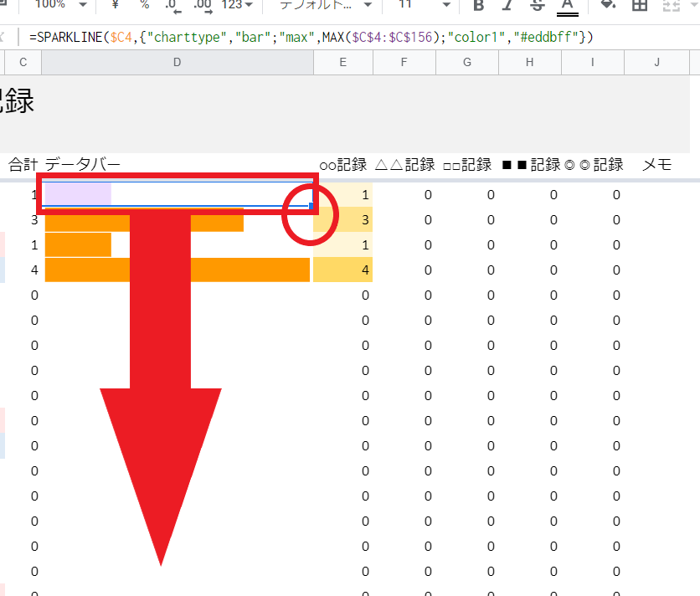Screen dimensions: 700x596
Task: Increase decimal places
Action: 202,5
